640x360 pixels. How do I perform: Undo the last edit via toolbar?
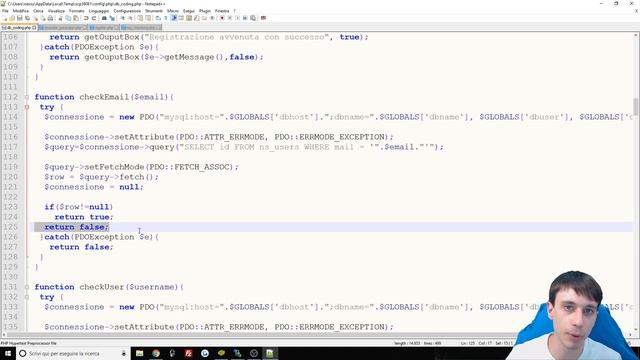click(x=86, y=18)
